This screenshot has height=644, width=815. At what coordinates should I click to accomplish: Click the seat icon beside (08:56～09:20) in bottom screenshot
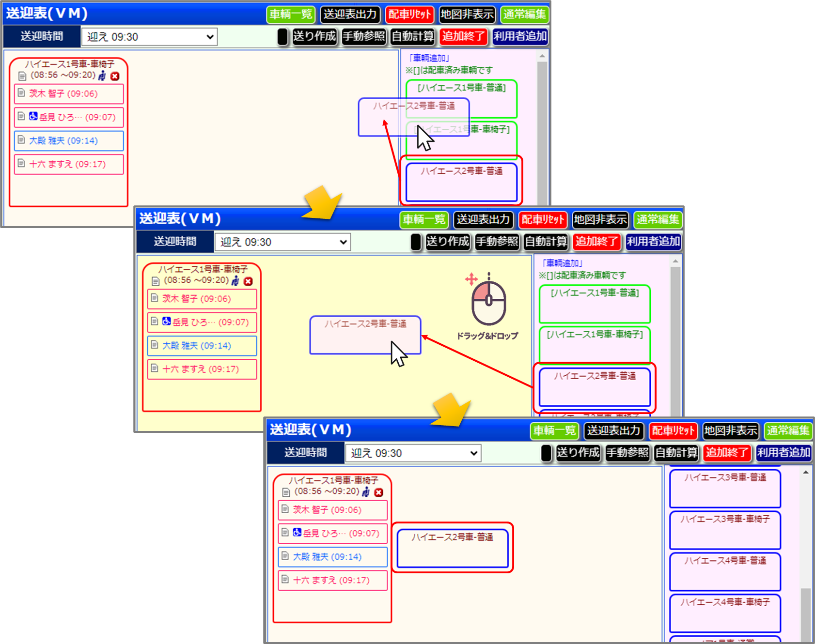click(366, 492)
